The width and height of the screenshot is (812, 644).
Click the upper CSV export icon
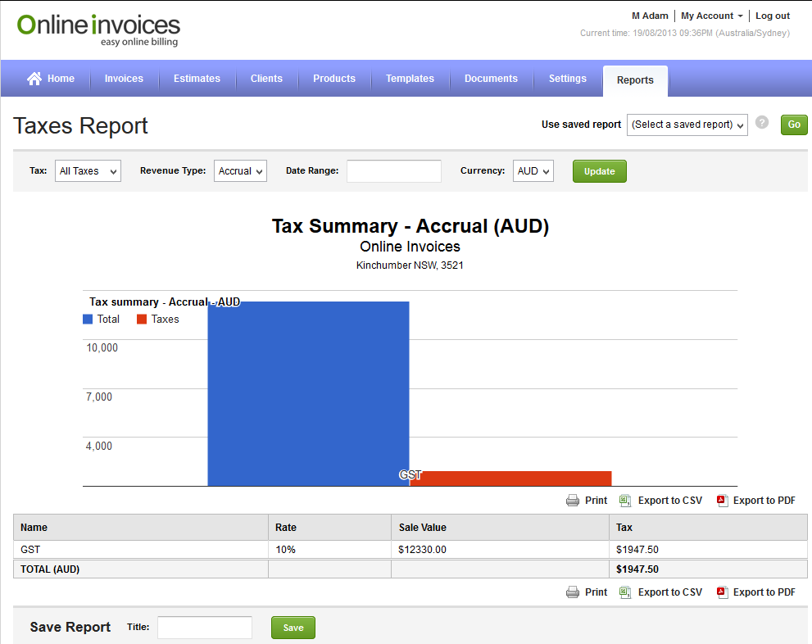click(x=625, y=501)
